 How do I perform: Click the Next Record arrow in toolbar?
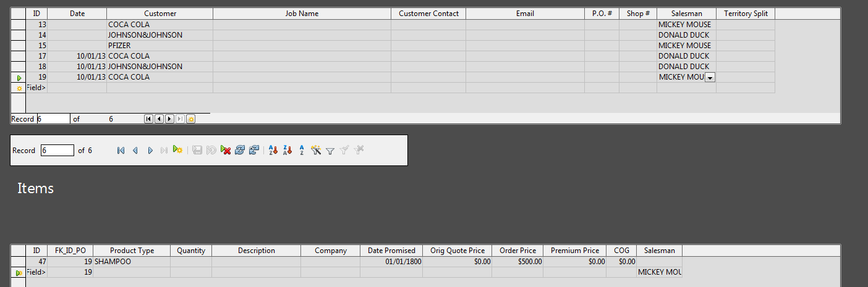pyautogui.click(x=150, y=151)
